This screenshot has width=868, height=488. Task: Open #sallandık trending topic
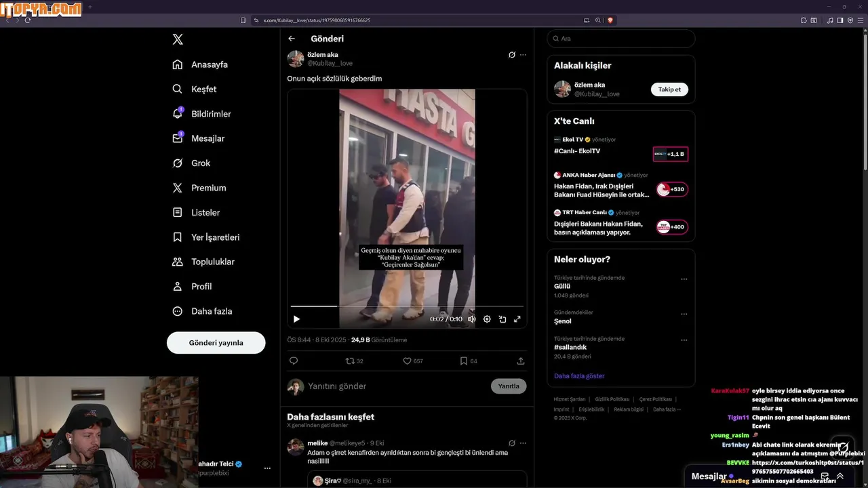click(x=570, y=348)
